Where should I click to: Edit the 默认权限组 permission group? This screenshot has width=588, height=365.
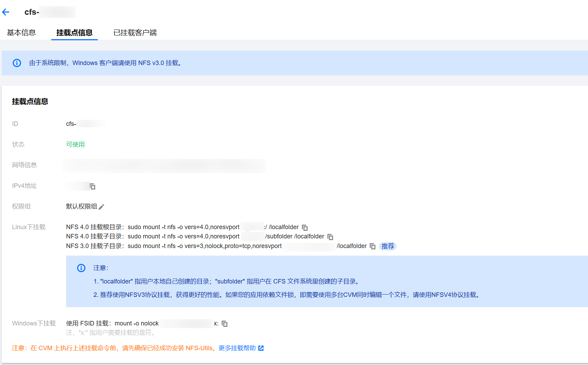[x=102, y=207]
